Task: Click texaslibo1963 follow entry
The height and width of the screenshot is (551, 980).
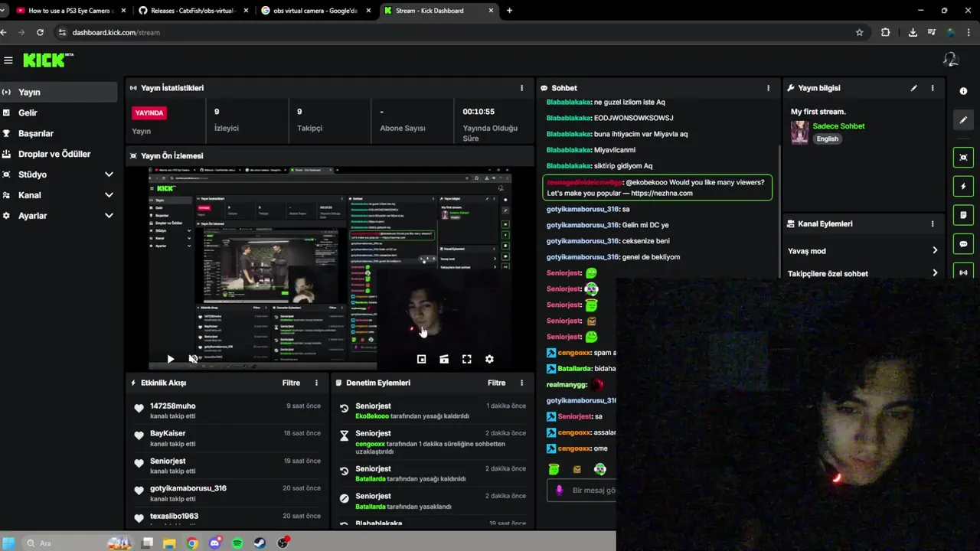Action: pyautogui.click(x=174, y=516)
